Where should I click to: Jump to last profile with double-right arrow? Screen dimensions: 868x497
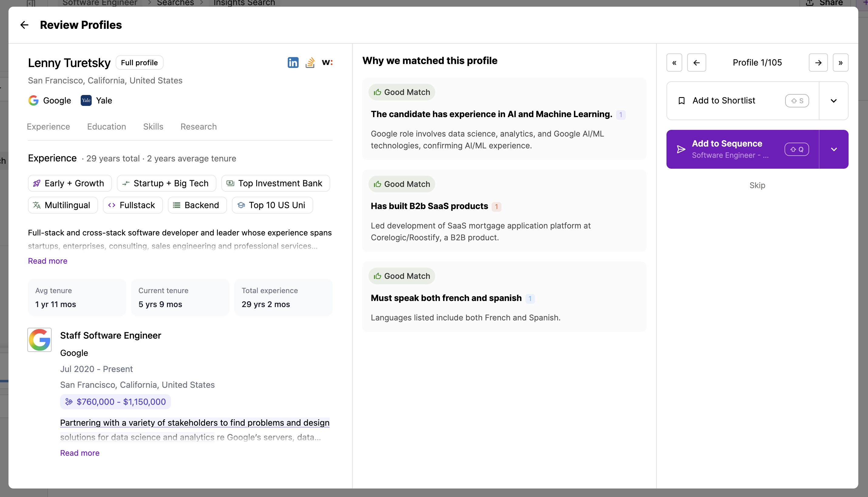pyautogui.click(x=840, y=63)
